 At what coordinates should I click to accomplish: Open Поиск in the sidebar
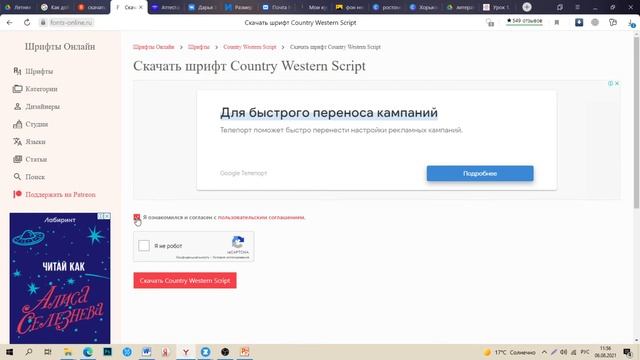pos(29,177)
